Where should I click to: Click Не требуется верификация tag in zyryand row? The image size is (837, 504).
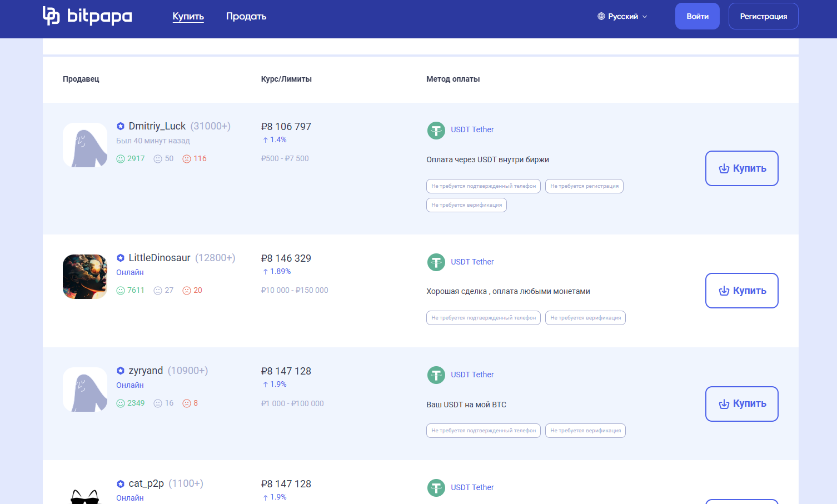tap(585, 431)
